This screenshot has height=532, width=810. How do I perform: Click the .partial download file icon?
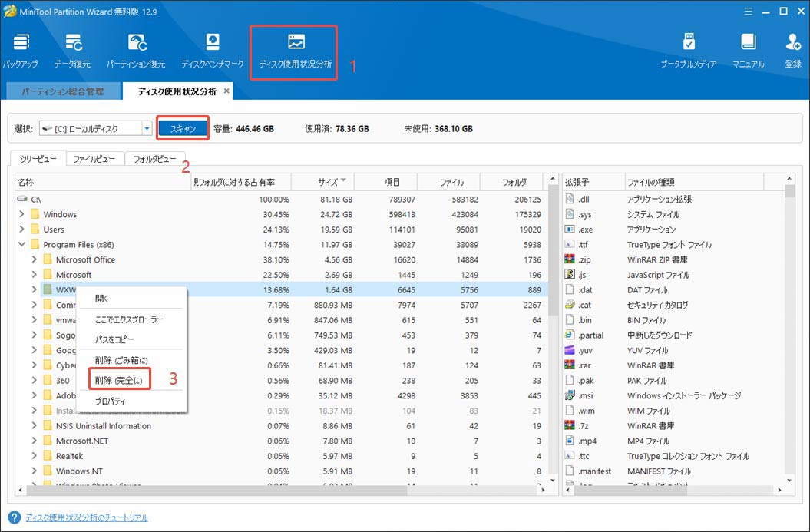(570, 335)
